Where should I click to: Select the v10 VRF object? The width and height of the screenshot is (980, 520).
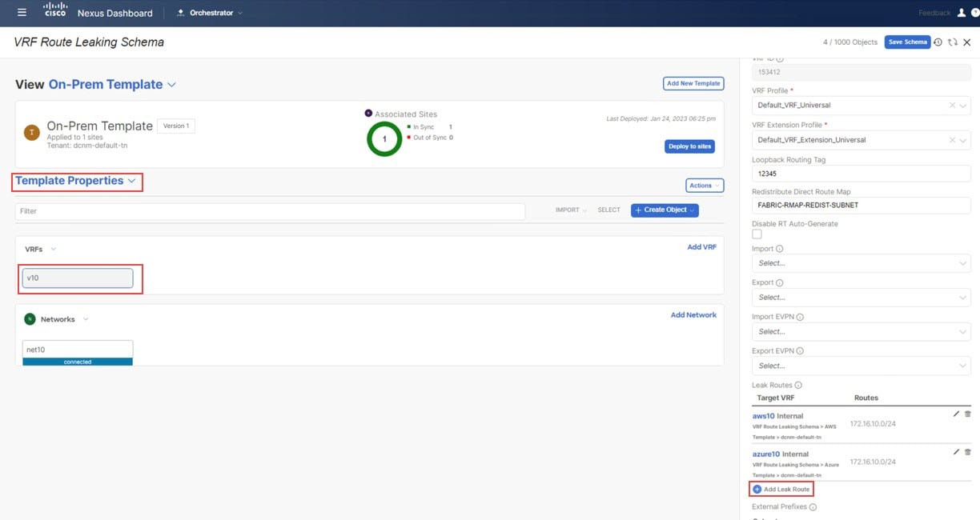(x=78, y=278)
